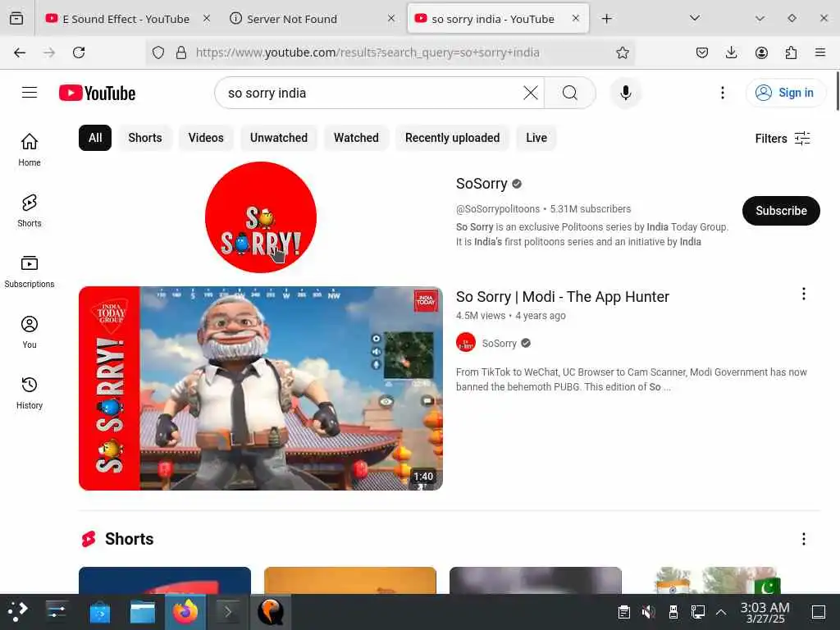Image resolution: width=840 pixels, height=630 pixels.
Task: Click the magnifier search button
Action: tap(570, 93)
